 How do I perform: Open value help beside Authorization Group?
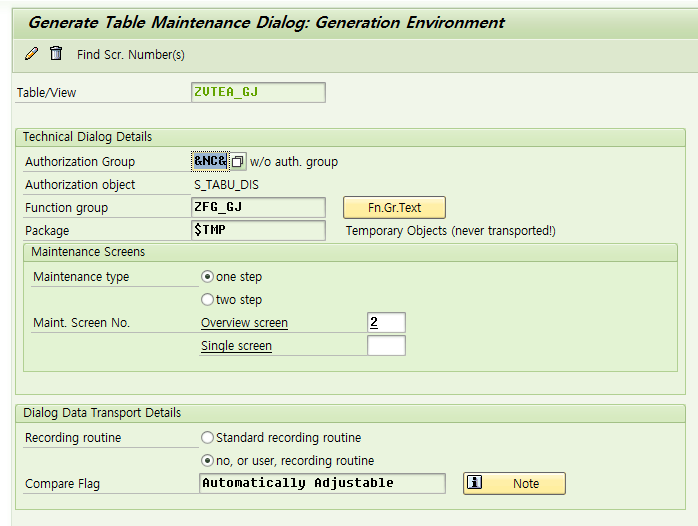pos(238,161)
